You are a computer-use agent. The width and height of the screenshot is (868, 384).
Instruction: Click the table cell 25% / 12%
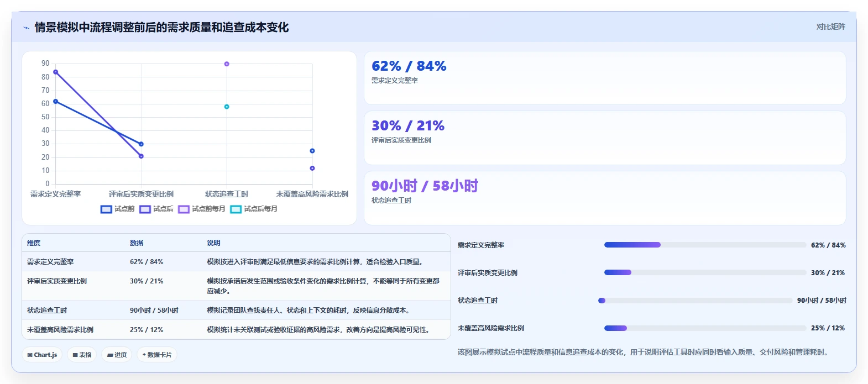tap(147, 330)
